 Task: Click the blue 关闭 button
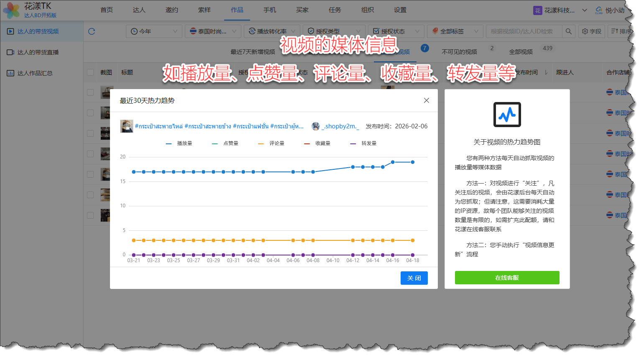[x=414, y=278]
